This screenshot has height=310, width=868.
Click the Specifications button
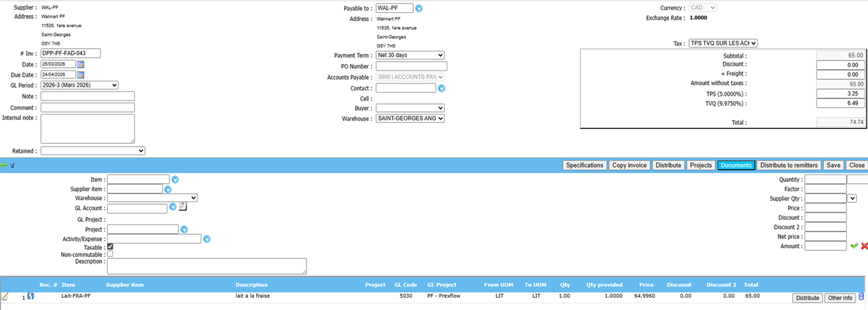pos(585,166)
